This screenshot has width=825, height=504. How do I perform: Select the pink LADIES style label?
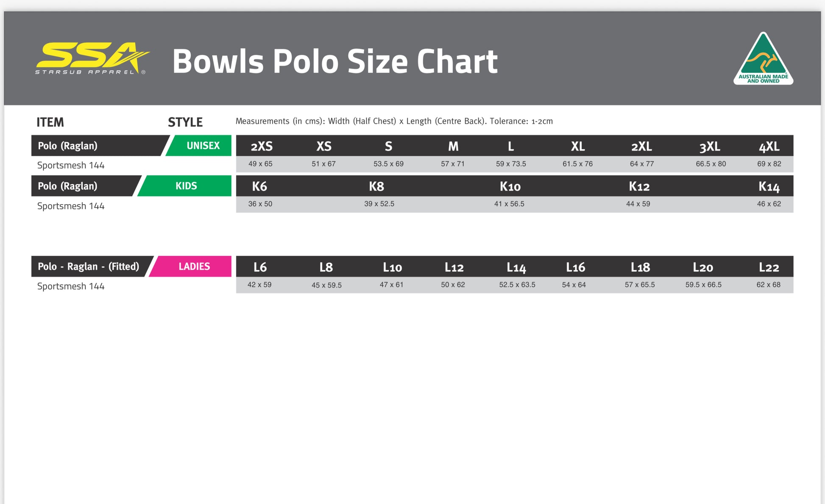(x=190, y=266)
